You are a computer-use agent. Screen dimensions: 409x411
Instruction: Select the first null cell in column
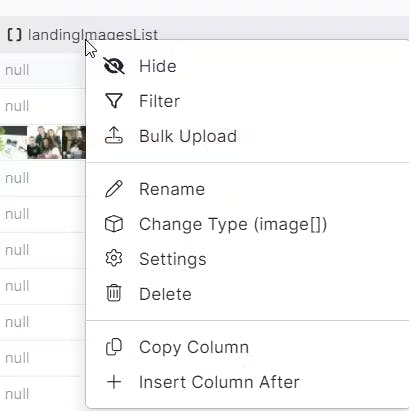click(x=17, y=70)
